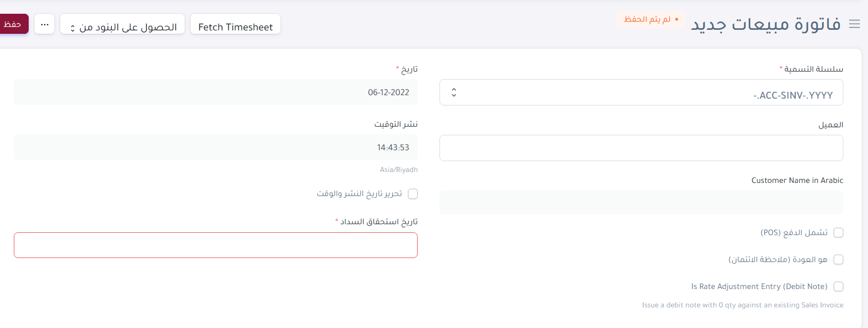Open the sidebar hamburger menu icon

(x=855, y=24)
